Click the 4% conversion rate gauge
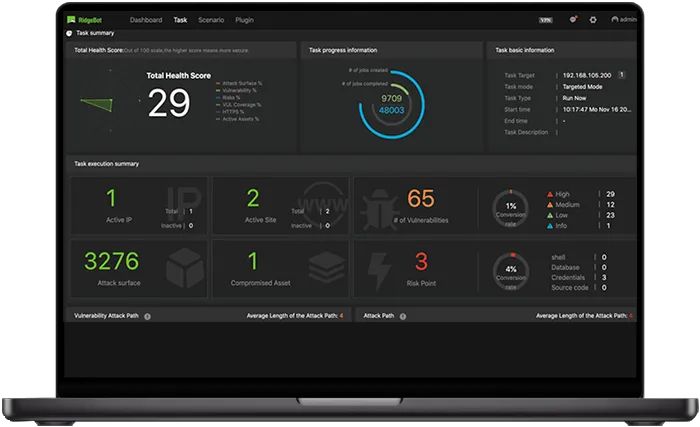The width and height of the screenshot is (700, 427). (511, 271)
